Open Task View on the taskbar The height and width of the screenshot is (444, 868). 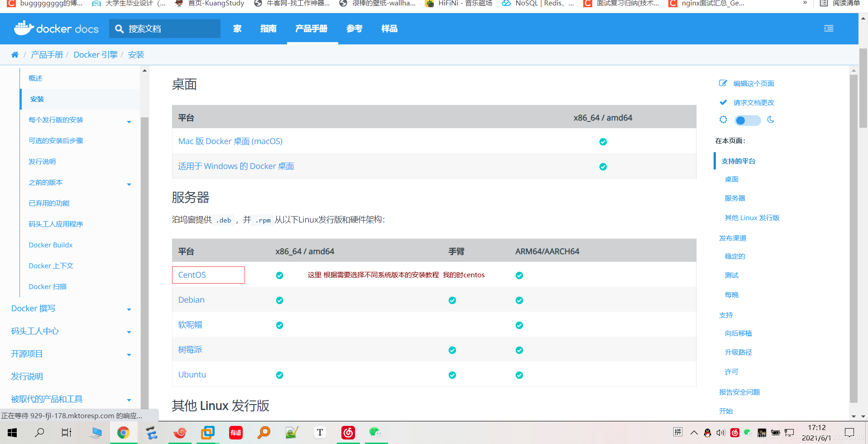click(x=67, y=433)
